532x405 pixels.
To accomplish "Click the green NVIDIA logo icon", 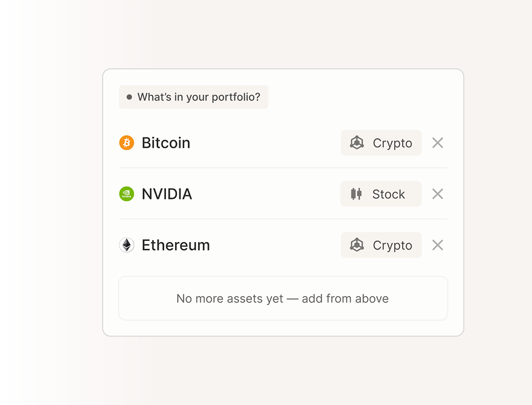I will tap(126, 194).
